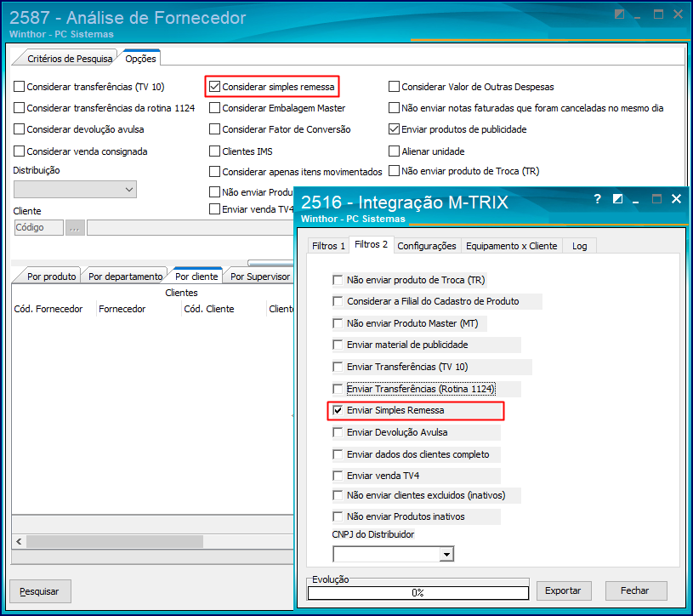Click the ellipsis lookup button beside Código

(x=75, y=228)
